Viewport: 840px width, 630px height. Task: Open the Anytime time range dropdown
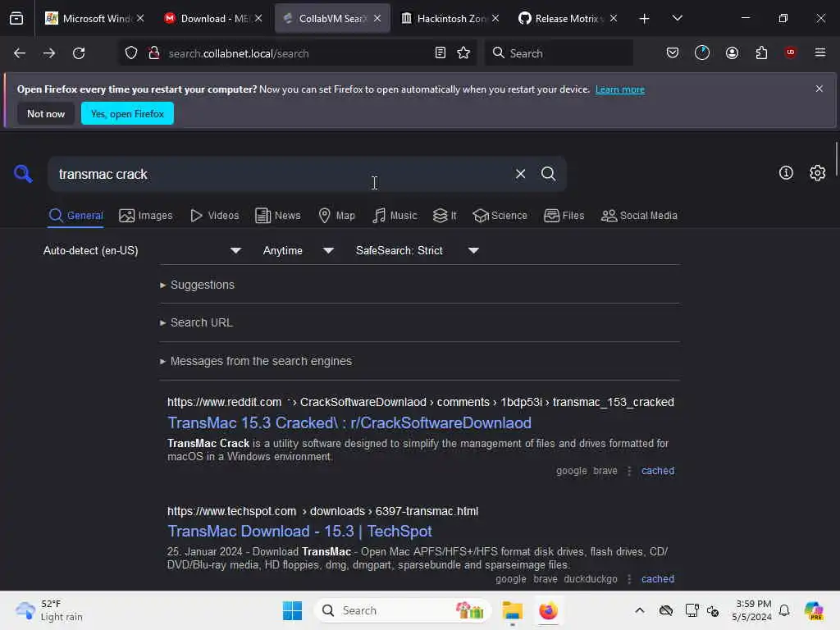(x=298, y=250)
